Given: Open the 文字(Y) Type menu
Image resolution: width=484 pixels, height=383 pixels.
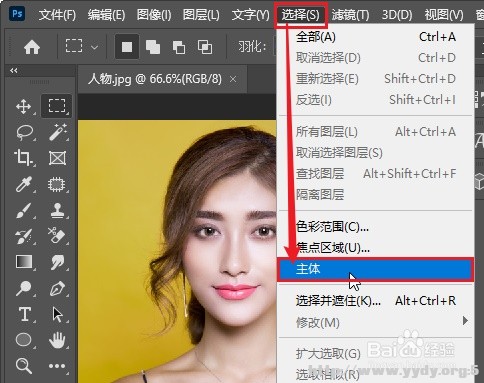Looking at the screenshot, I should pos(251,15).
